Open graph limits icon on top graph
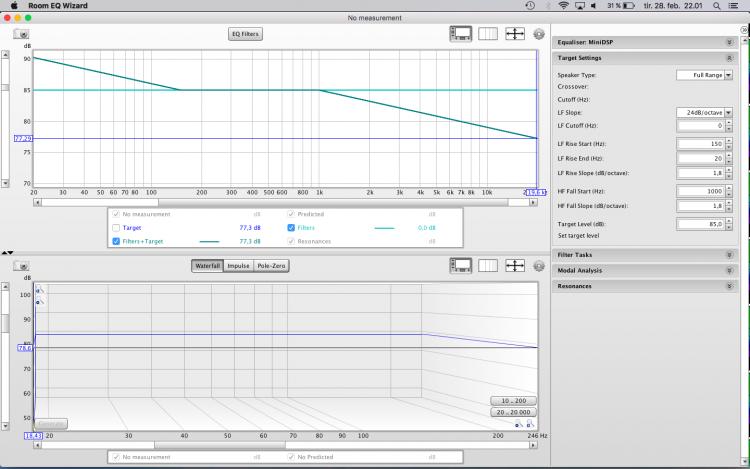The width and height of the screenshot is (750, 469). tap(515, 33)
